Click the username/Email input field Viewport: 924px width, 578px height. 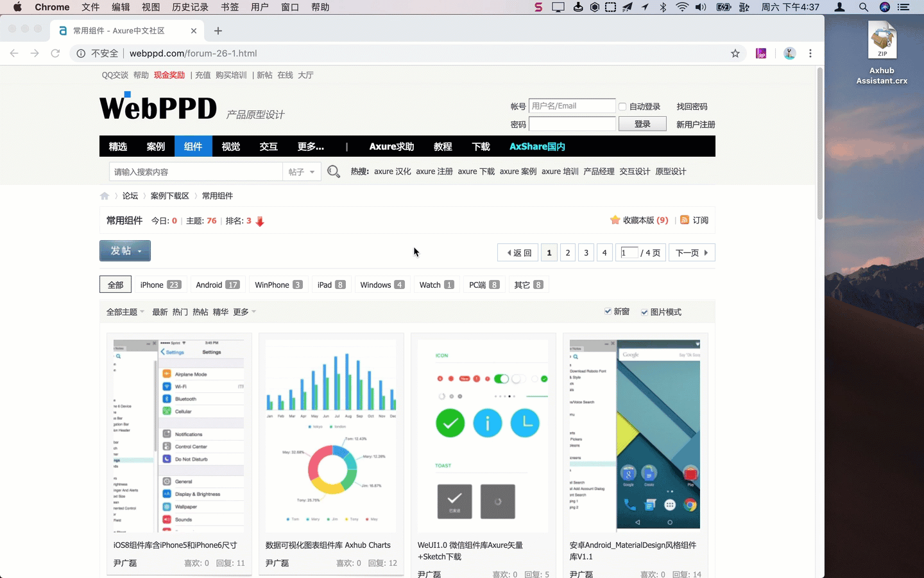(572, 106)
